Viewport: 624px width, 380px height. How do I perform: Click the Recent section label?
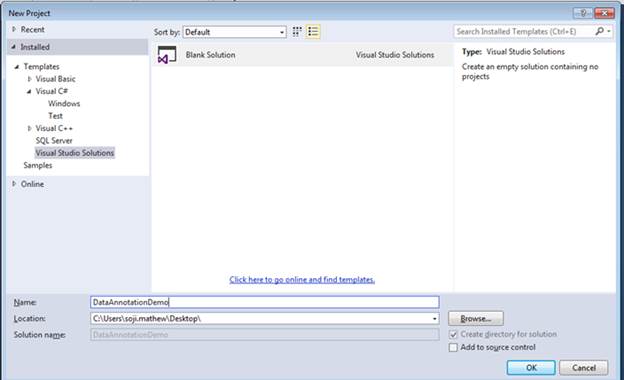point(33,29)
